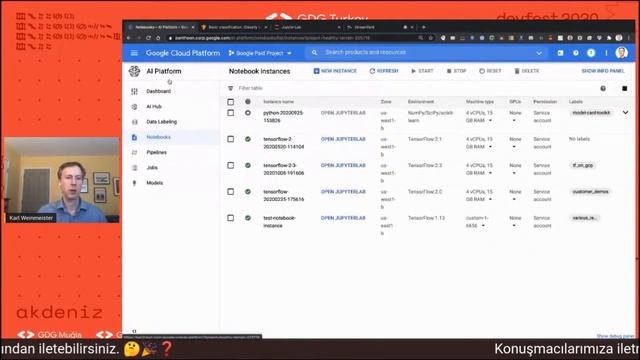
Task: Open JupyterLab for python-20200925 instance
Action: [343, 113]
